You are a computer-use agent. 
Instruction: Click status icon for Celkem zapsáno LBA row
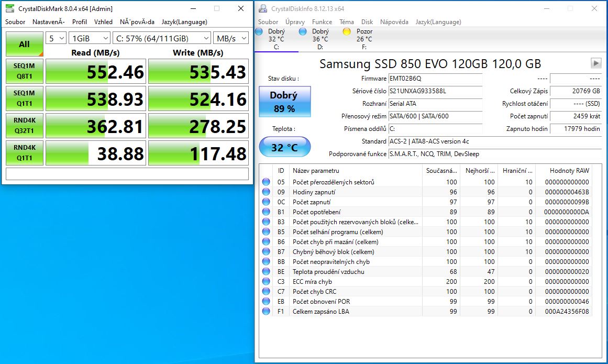(x=266, y=312)
